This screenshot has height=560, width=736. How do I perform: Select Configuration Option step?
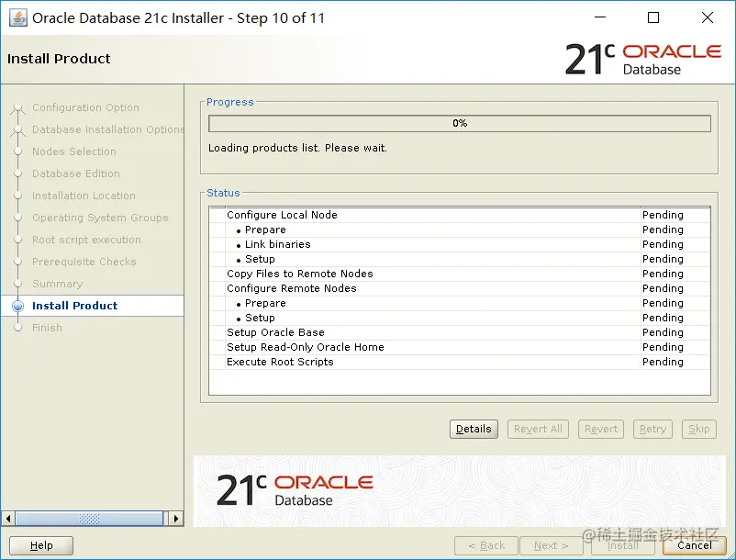[x=85, y=107]
